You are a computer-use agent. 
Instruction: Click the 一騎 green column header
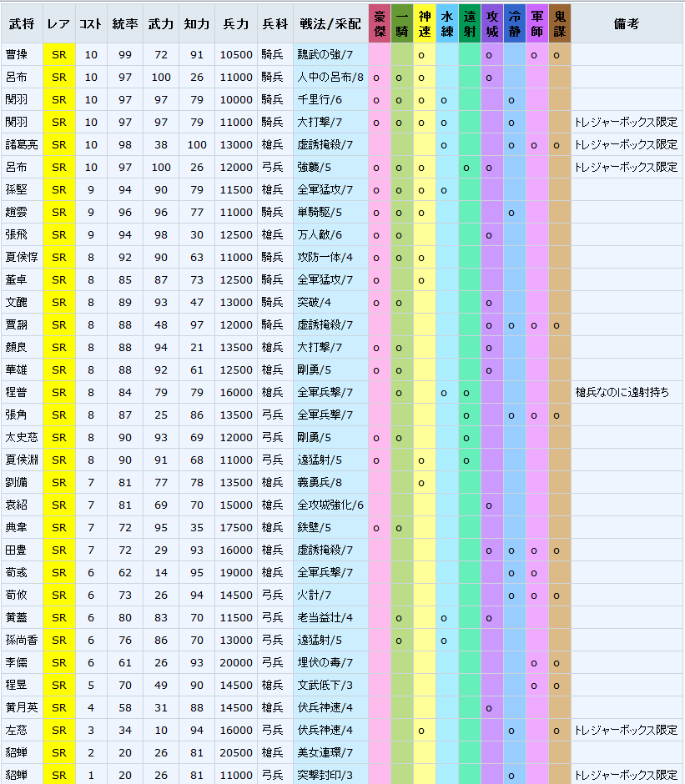click(402, 23)
